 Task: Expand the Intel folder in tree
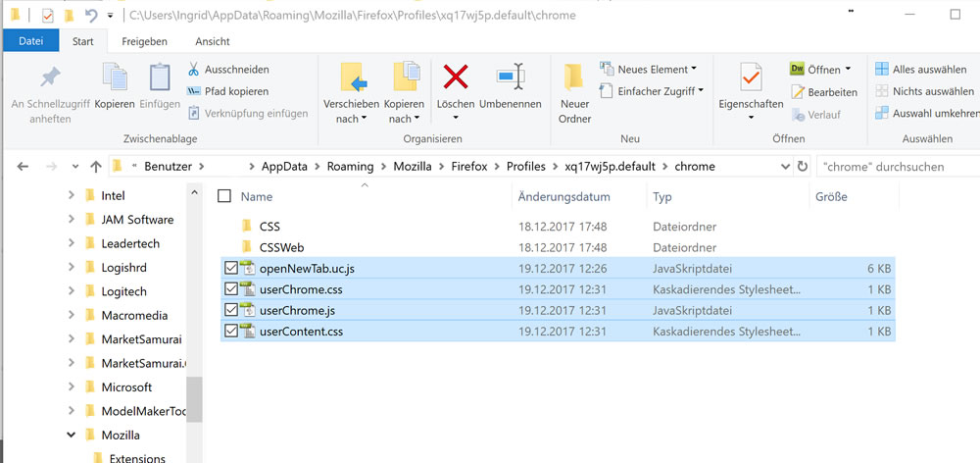pyautogui.click(x=72, y=196)
